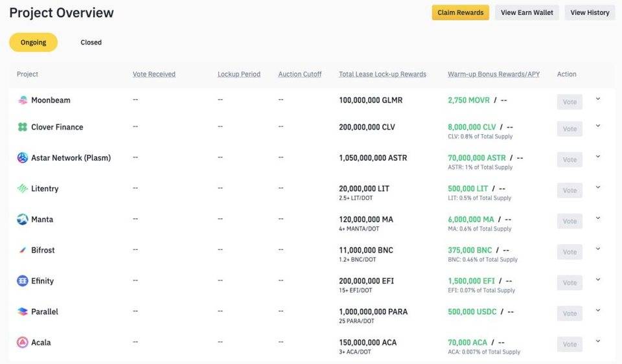Click the Acala project name
This screenshot has width=622, height=364.
[41, 343]
